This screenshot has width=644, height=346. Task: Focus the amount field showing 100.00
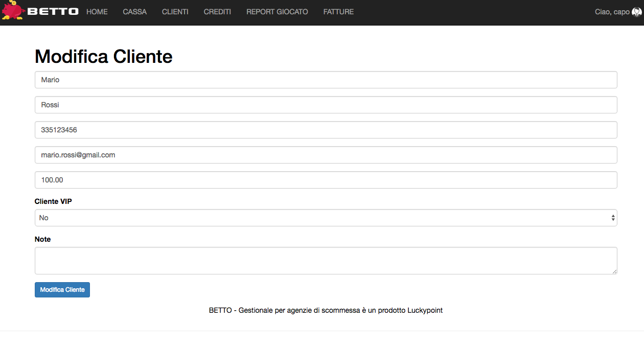point(326,180)
